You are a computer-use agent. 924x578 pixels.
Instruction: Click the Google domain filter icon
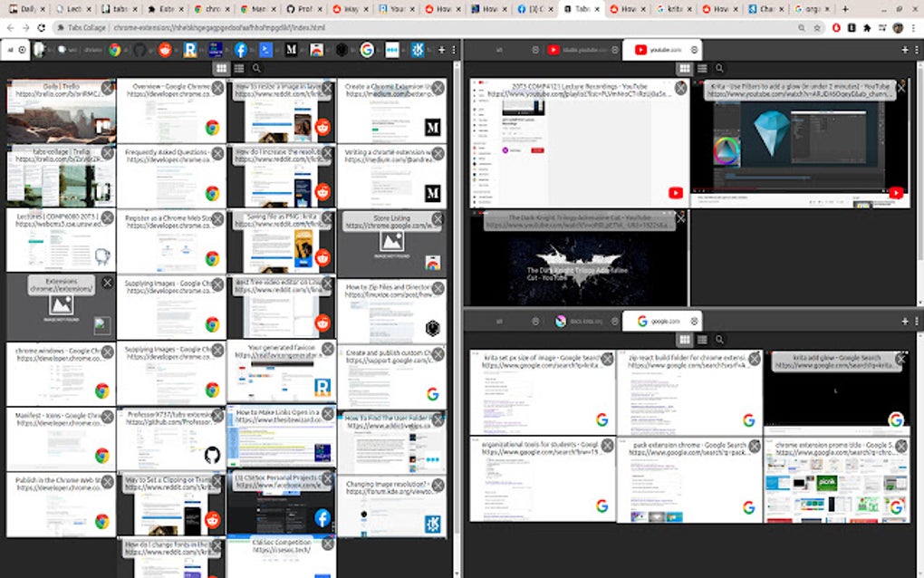[367, 50]
